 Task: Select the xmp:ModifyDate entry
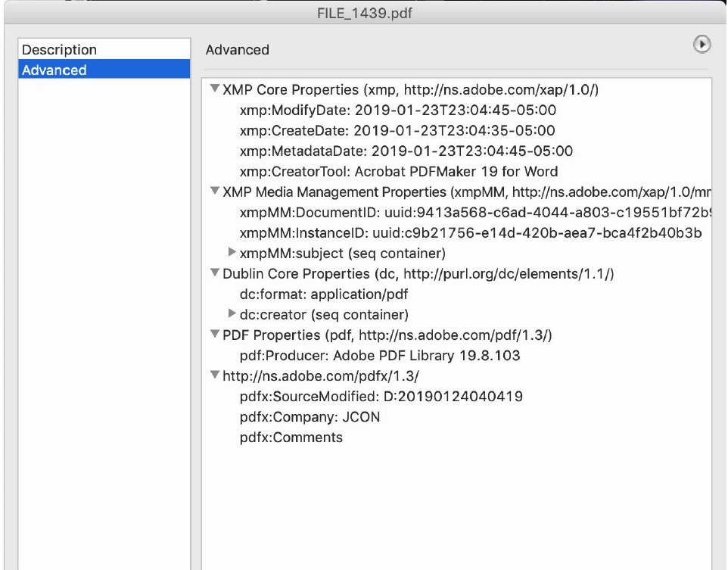pos(397,110)
